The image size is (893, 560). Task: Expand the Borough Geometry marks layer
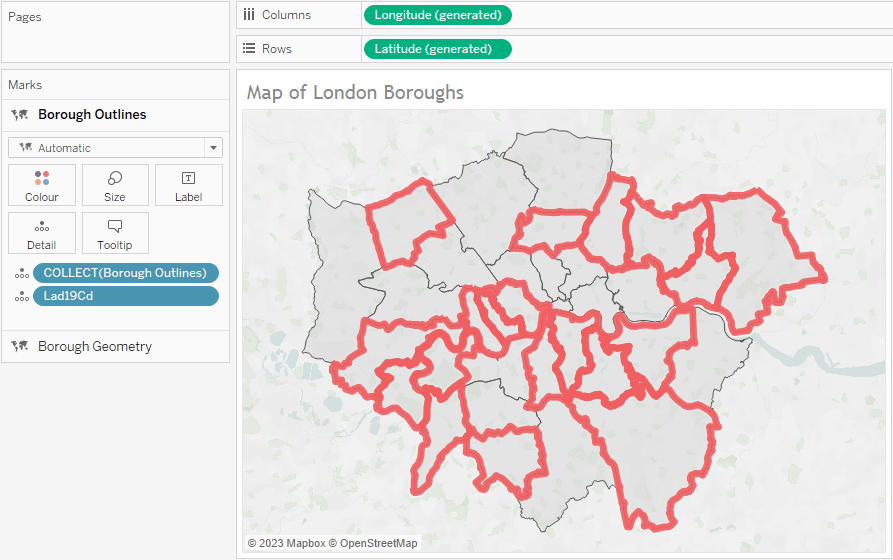pos(95,347)
